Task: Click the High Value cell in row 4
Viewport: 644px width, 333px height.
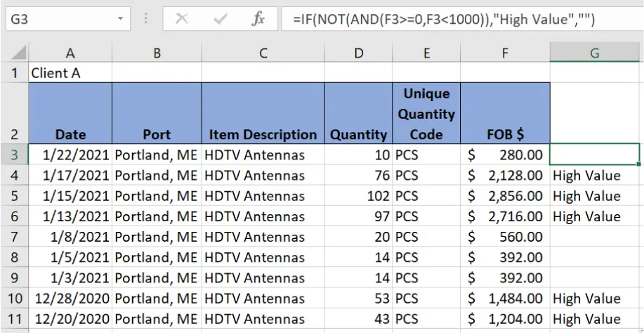Action: click(594, 176)
